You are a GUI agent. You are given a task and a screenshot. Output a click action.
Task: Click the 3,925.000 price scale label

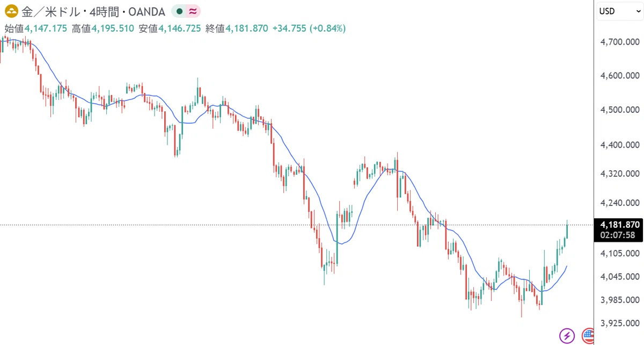pyautogui.click(x=619, y=323)
